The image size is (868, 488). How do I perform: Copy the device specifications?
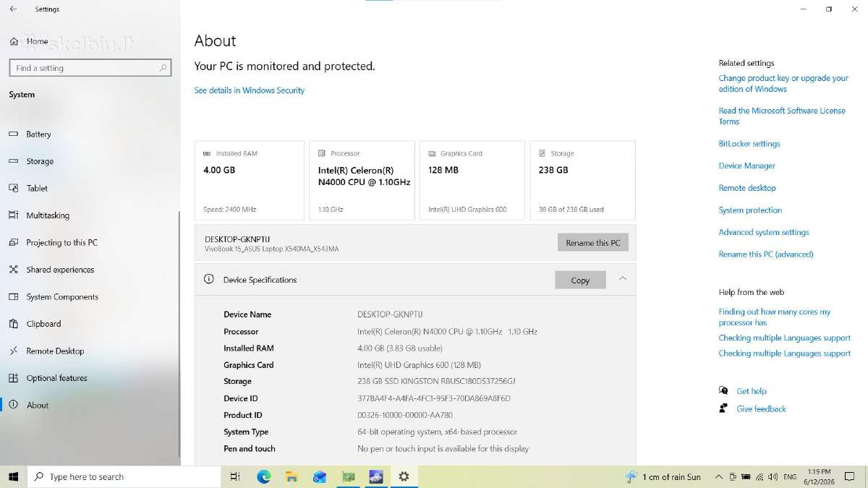pyautogui.click(x=580, y=280)
